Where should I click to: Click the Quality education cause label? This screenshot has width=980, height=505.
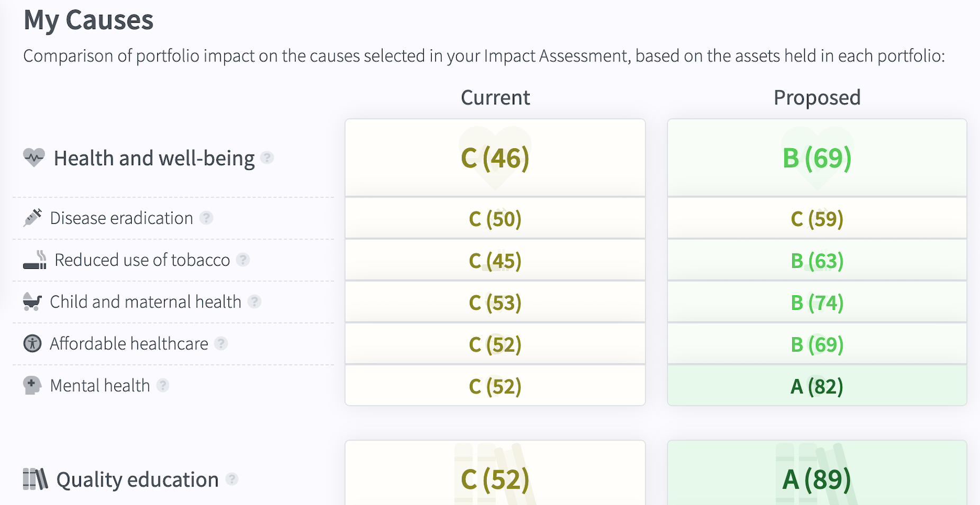(x=138, y=480)
